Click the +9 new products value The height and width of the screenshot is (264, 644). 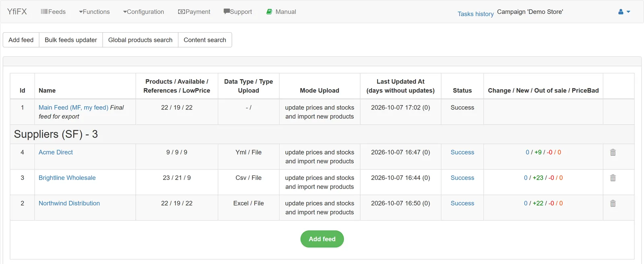[x=538, y=152]
